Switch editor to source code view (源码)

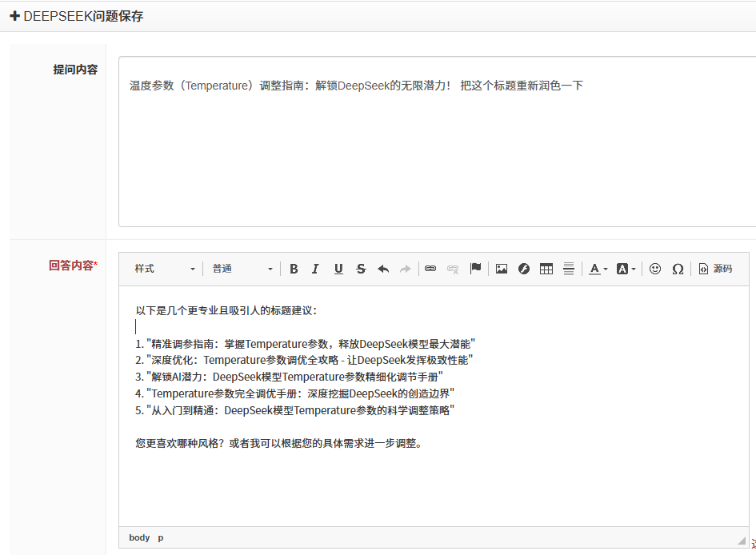pyautogui.click(x=715, y=269)
